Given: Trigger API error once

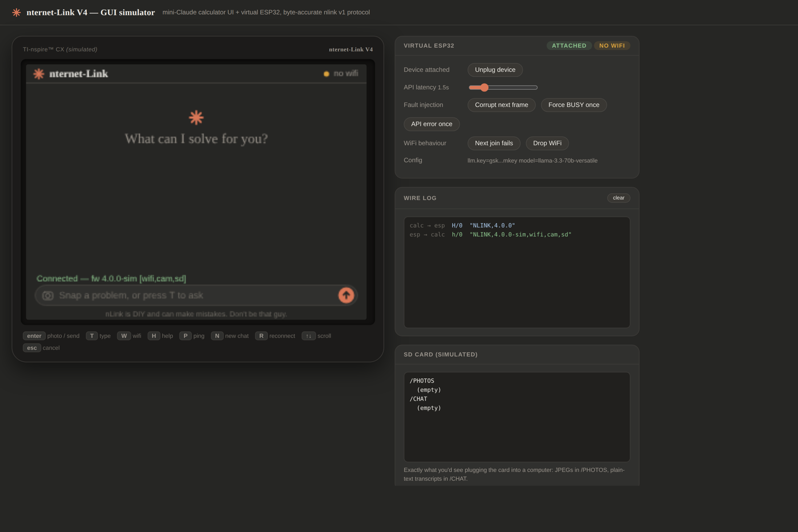Looking at the screenshot, I should (x=431, y=124).
